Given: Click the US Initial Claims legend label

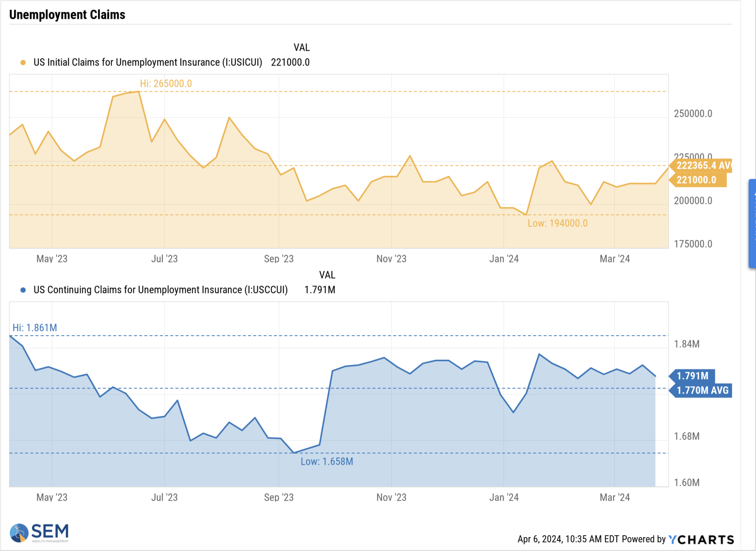Looking at the screenshot, I should tap(147, 62).
